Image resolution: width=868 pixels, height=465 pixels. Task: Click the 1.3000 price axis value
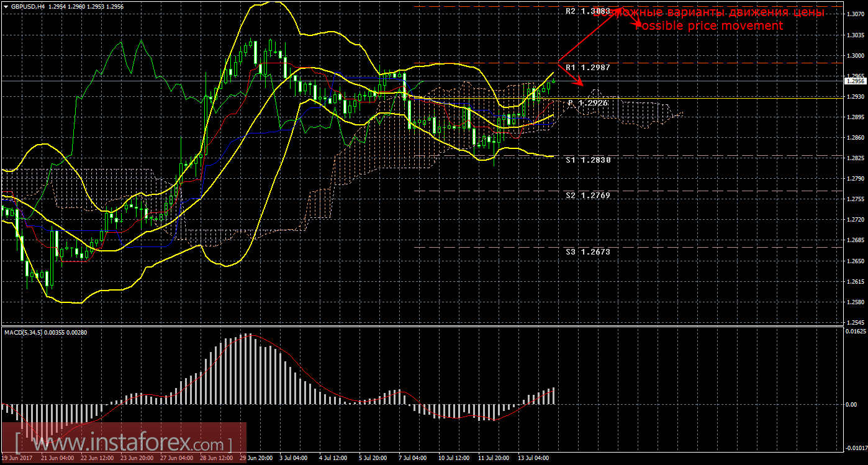pyautogui.click(x=855, y=56)
